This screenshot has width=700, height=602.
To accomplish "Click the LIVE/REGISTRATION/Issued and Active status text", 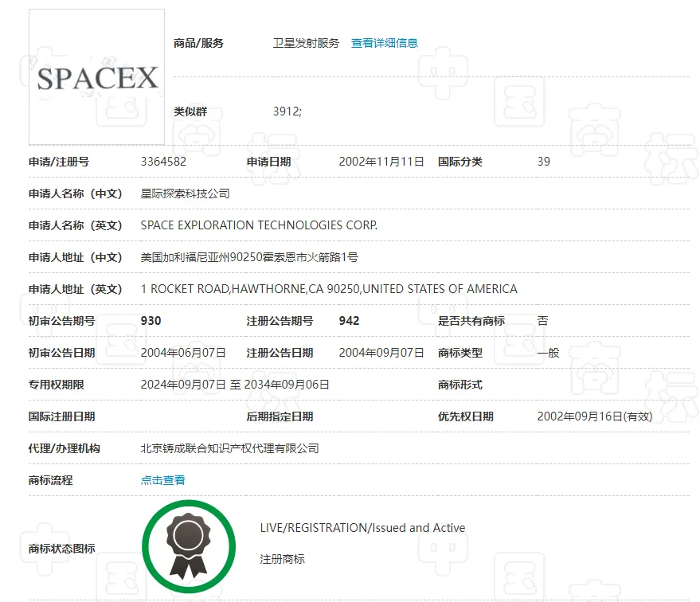I will click(x=362, y=528).
